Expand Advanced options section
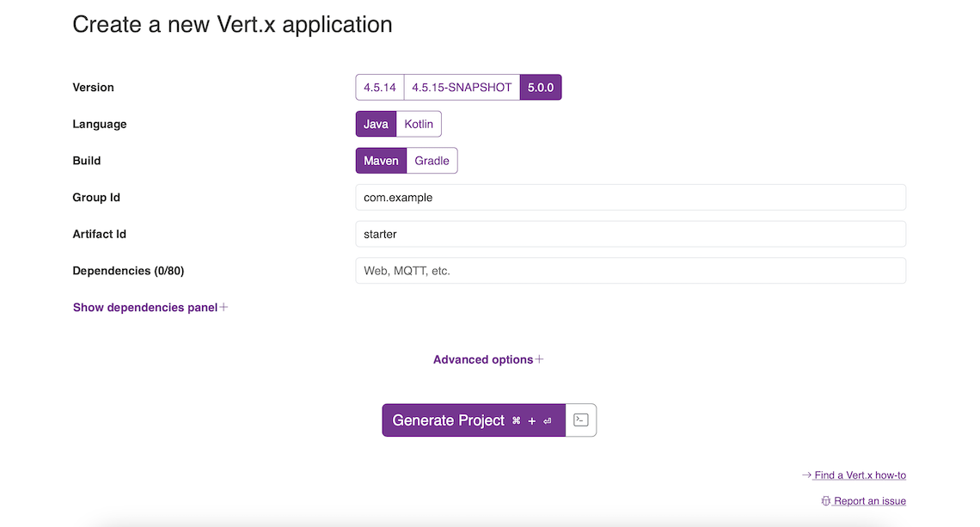980x527 pixels. pyautogui.click(x=488, y=359)
